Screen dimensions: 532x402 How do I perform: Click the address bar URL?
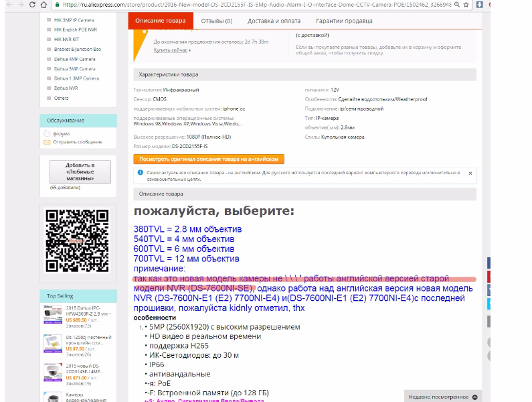click(257, 5)
